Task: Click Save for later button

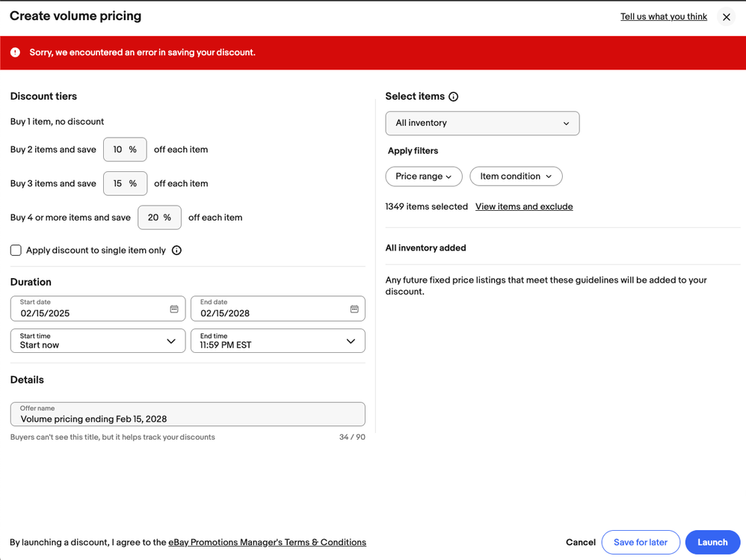Action: 641,542
